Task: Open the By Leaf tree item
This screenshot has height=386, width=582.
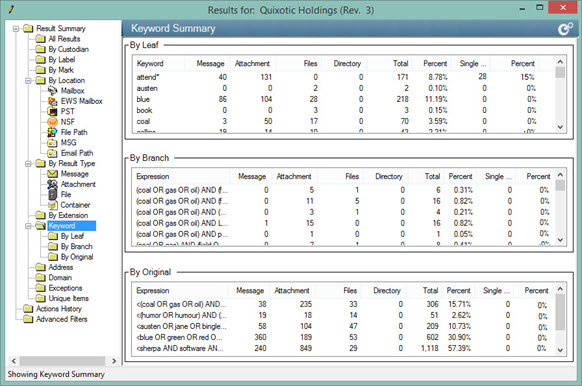Action: [x=72, y=236]
